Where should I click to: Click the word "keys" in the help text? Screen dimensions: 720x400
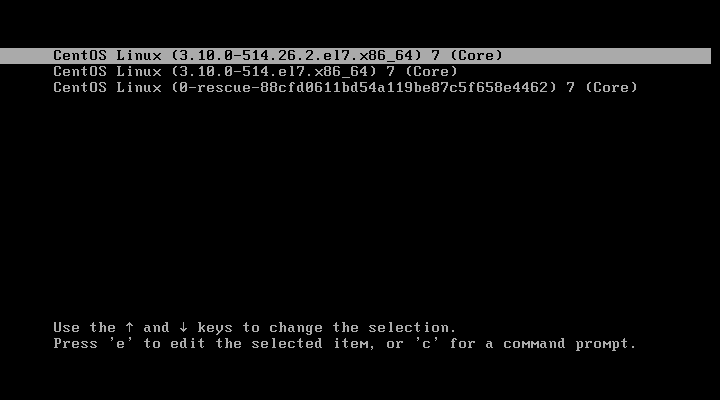click(215, 328)
